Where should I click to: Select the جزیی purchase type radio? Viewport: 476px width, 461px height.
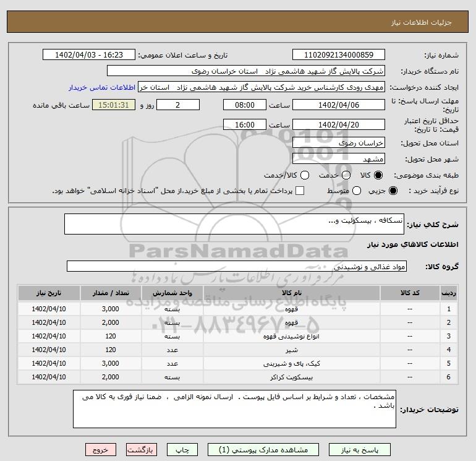(x=393, y=191)
